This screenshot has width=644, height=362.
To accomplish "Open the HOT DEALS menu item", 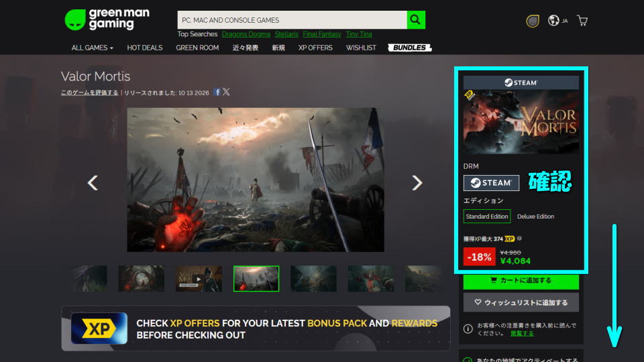I will tap(145, 48).
